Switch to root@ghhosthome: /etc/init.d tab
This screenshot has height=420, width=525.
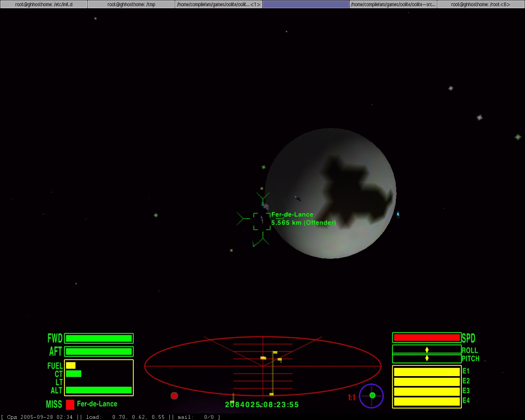tap(44, 4)
